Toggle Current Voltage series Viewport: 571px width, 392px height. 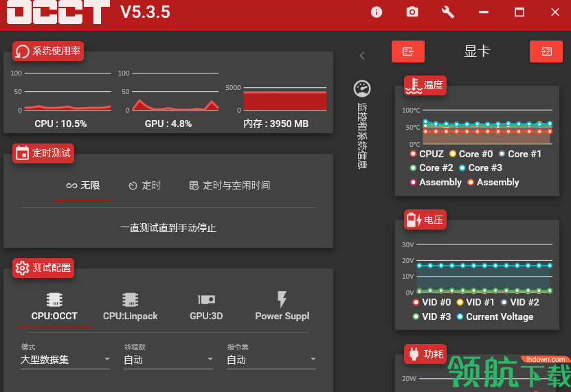click(495, 316)
